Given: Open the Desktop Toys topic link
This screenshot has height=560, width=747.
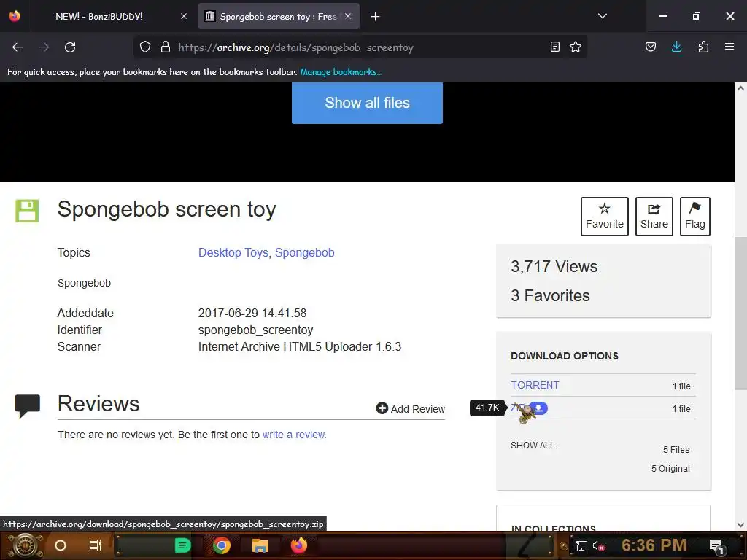Looking at the screenshot, I should (233, 252).
